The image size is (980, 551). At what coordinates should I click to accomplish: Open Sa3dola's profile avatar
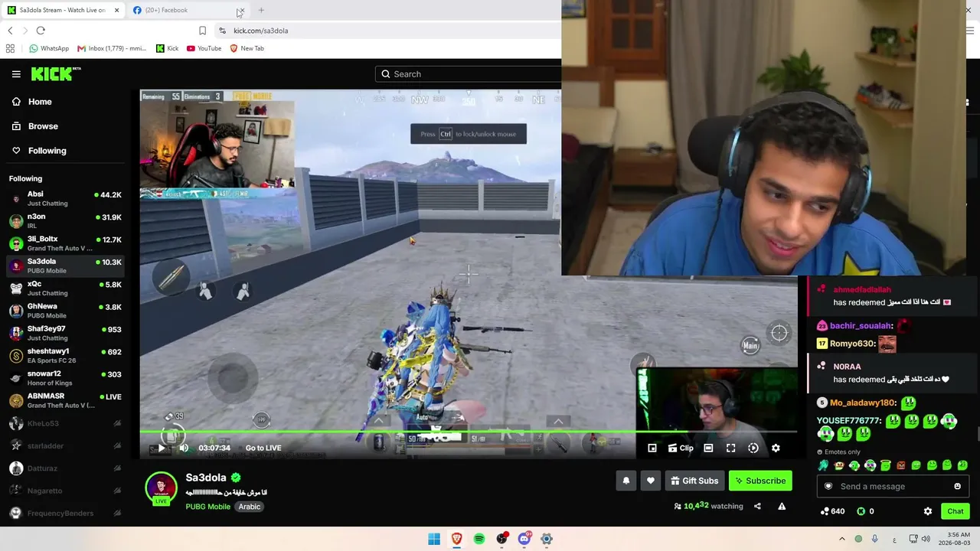(x=162, y=489)
